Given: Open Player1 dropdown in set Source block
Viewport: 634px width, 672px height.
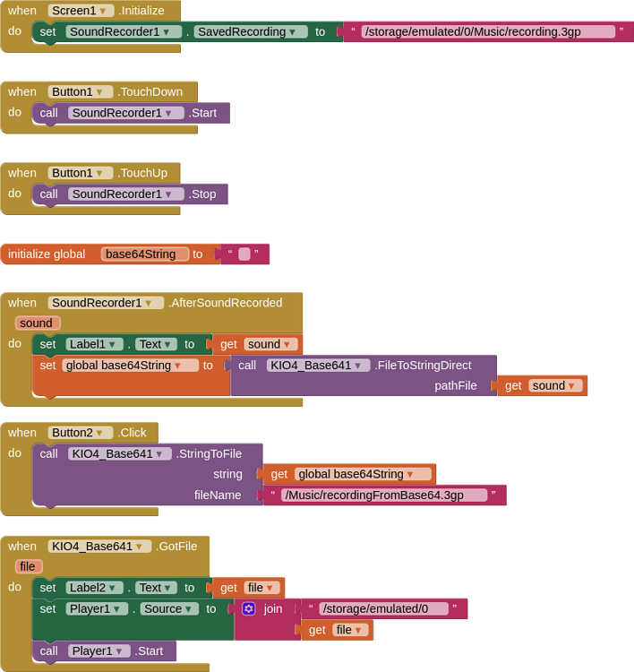Looking at the screenshot, I should (97, 608).
